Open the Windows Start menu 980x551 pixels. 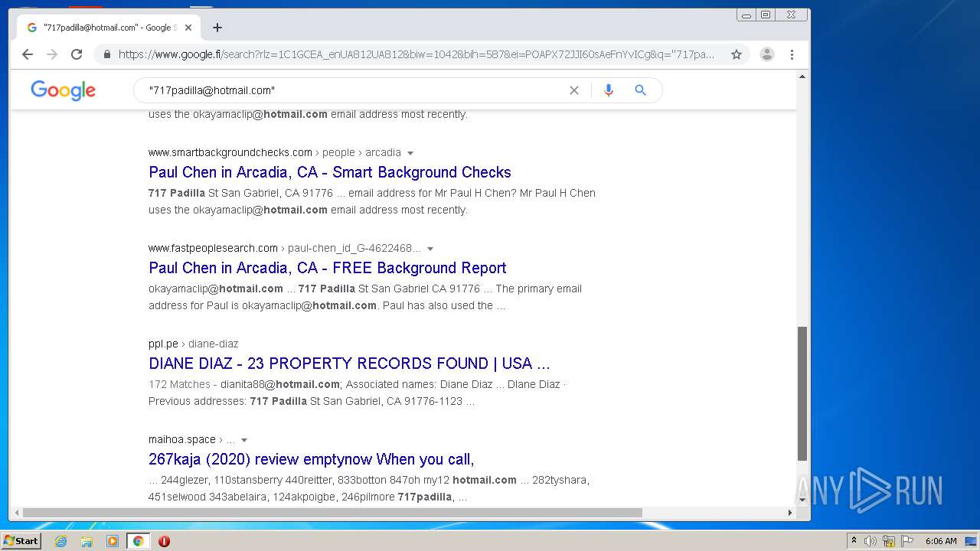pyautogui.click(x=21, y=541)
